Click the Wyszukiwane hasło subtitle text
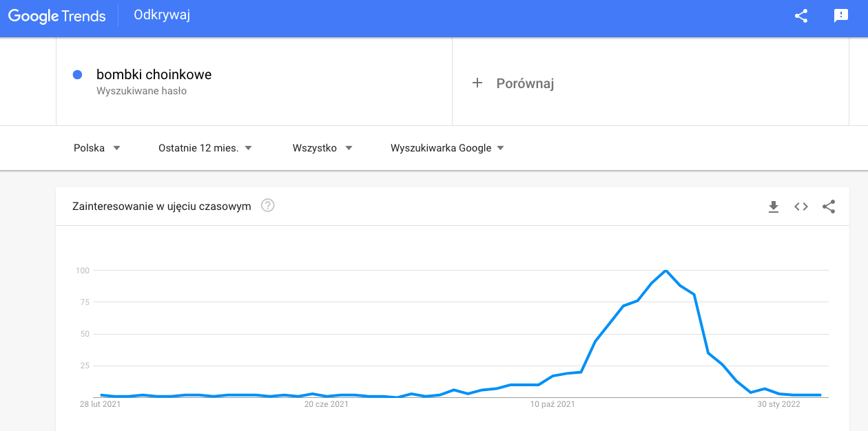 coord(141,91)
